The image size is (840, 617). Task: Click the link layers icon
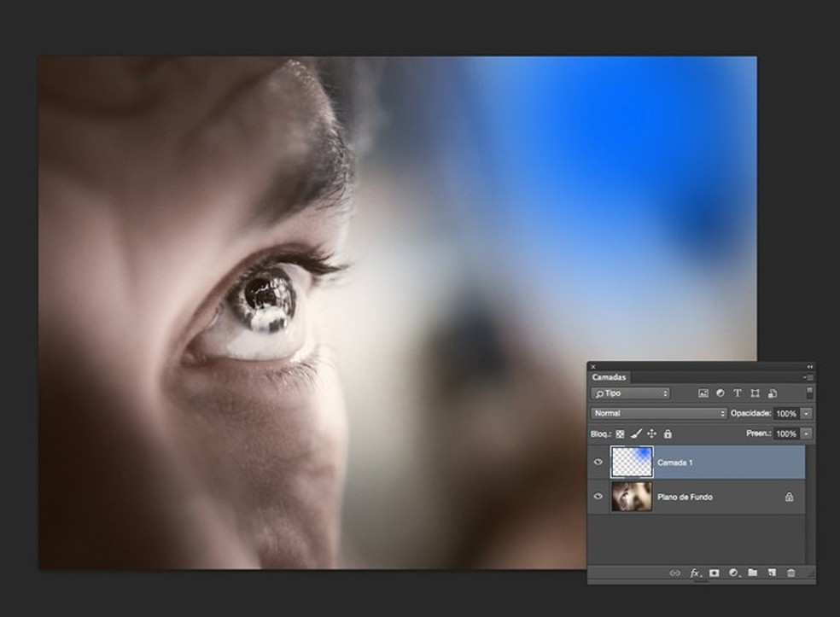pyautogui.click(x=674, y=573)
